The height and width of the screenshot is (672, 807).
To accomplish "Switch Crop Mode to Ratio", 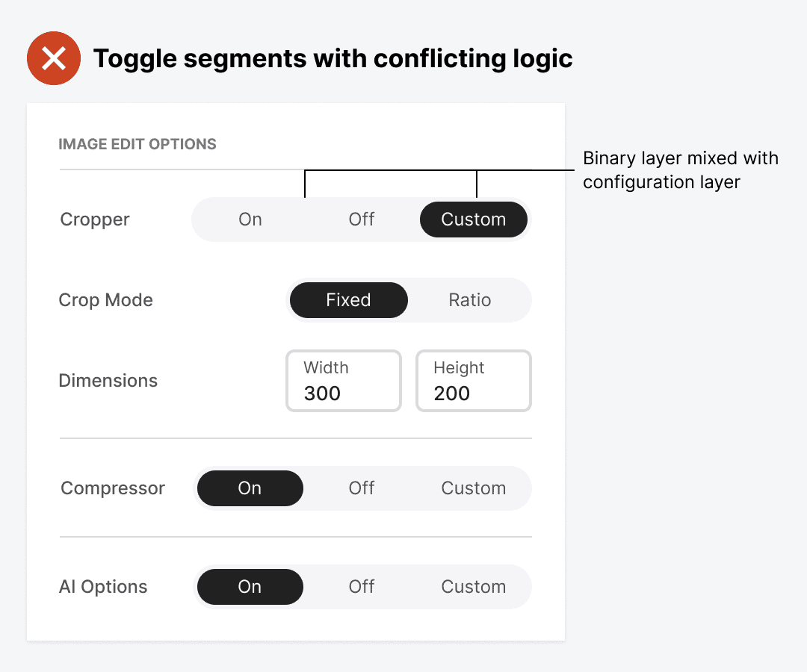I will point(470,300).
